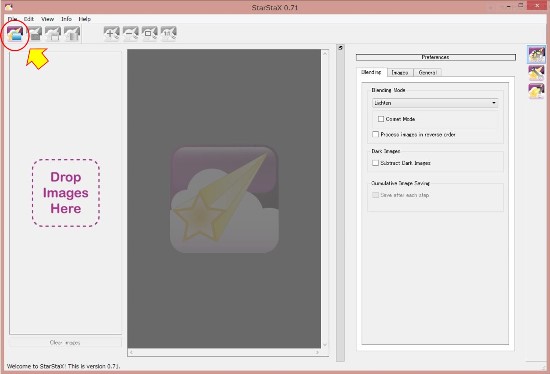Enable the Comet Mode checkbox
Image resolution: width=550 pixels, height=374 pixels.
(x=381, y=119)
